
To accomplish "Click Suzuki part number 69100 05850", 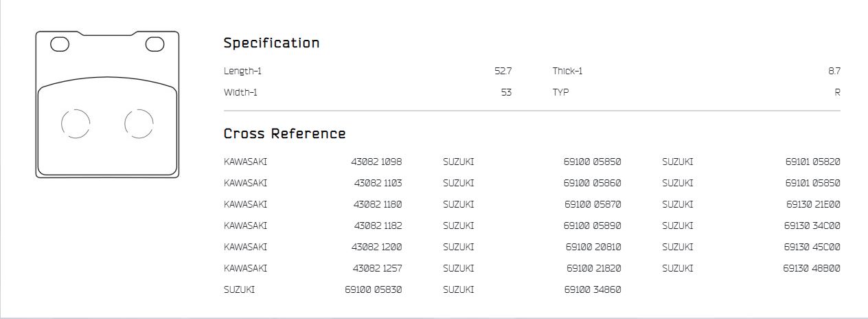I will (592, 162).
